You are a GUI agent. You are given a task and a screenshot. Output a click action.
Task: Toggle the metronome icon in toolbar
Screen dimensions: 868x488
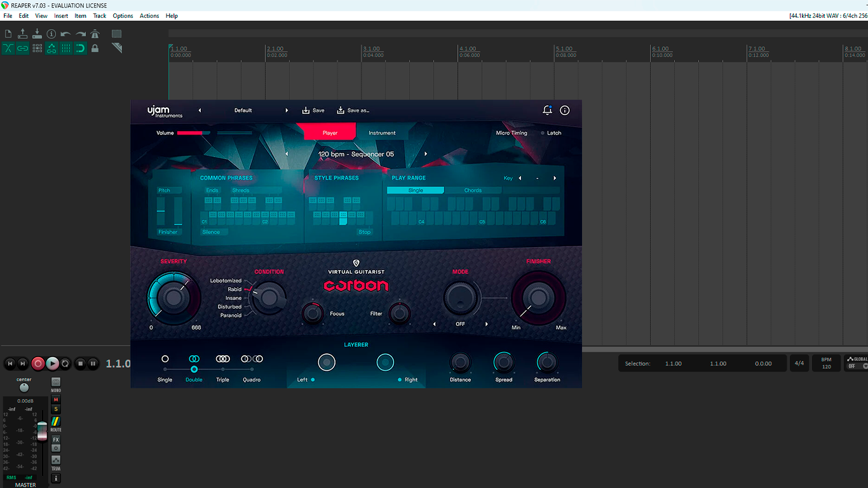(95, 34)
